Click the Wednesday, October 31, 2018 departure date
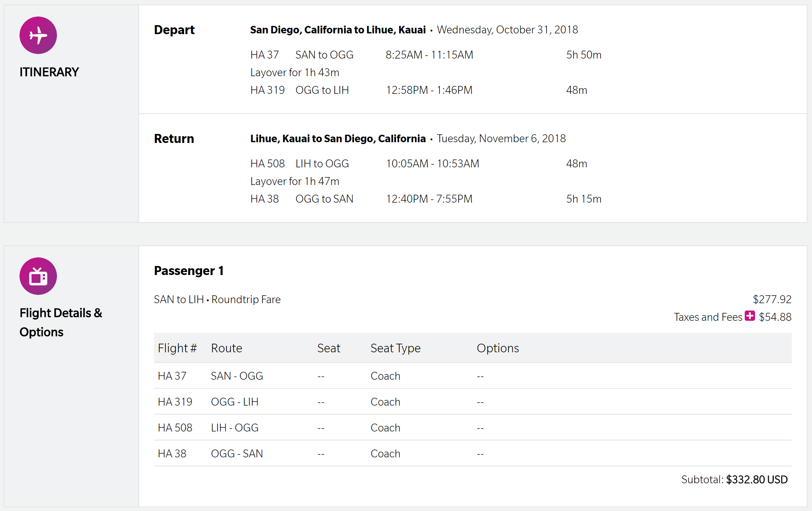The width and height of the screenshot is (812, 511). pyautogui.click(x=507, y=30)
